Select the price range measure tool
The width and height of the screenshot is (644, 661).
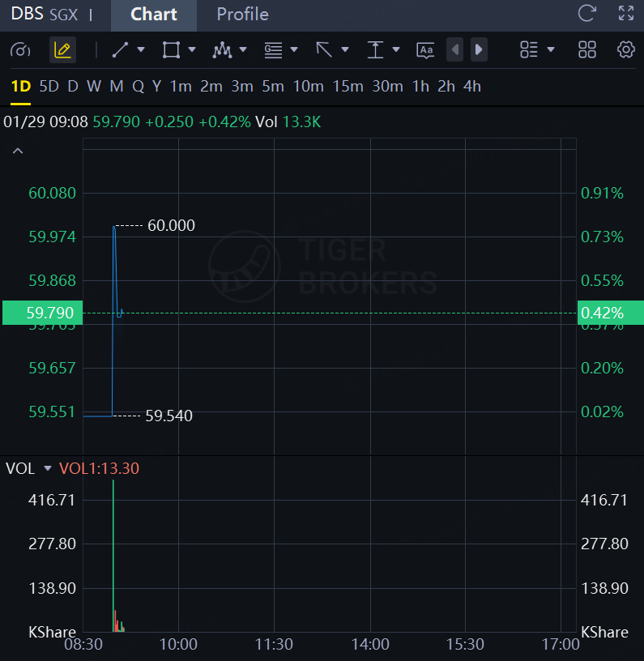tap(375, 49)
